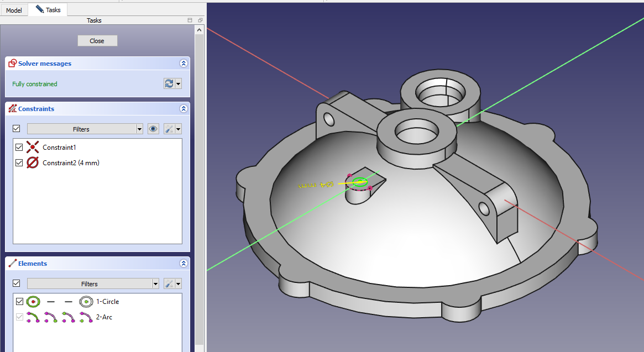Viewport: 644px width, 352px height.
Task: Click the Constraints settings wrench icon
Action: click(170, 129)
